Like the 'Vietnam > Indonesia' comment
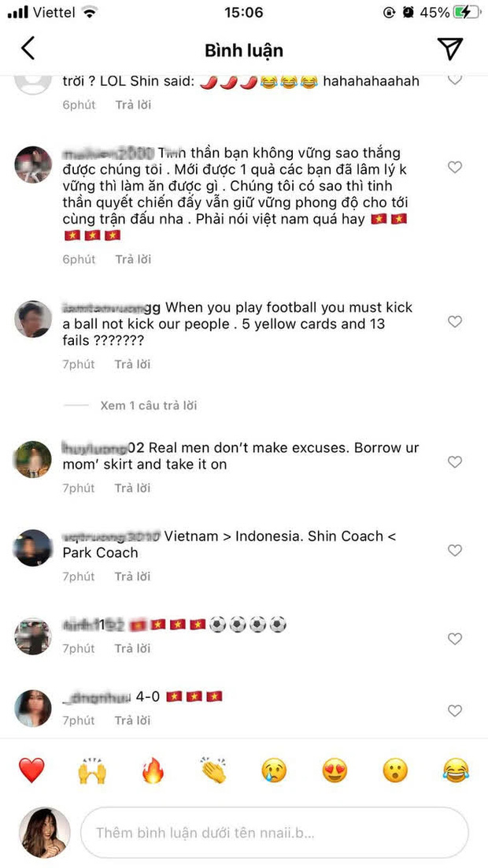488x868 pixels. coord(454,551)
